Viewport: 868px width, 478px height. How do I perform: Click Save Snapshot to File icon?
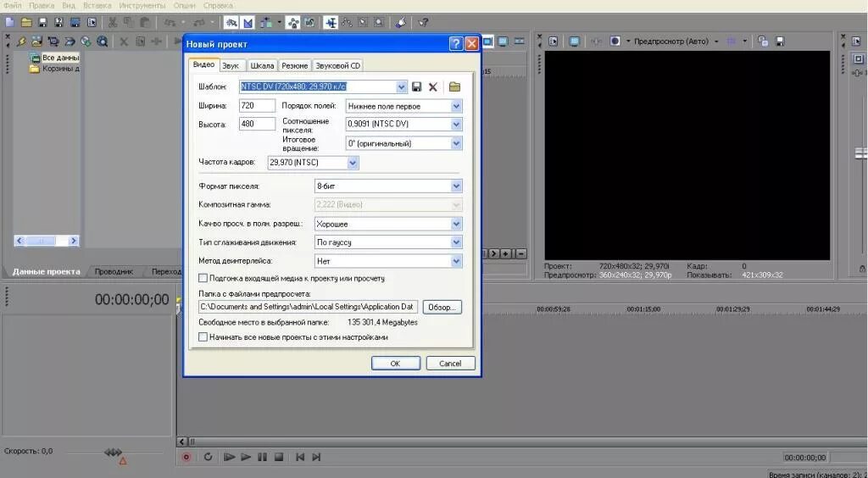[x=780, y=42]
